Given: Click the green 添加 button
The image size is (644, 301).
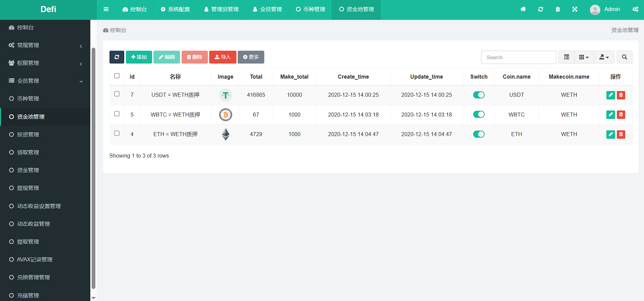Looking at the screenshot, I should 139,57.
